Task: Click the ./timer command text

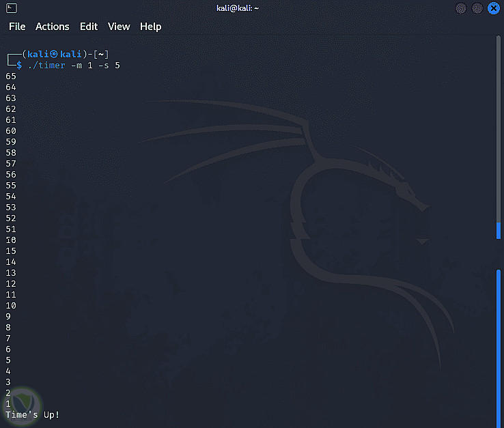Action: 46,66
